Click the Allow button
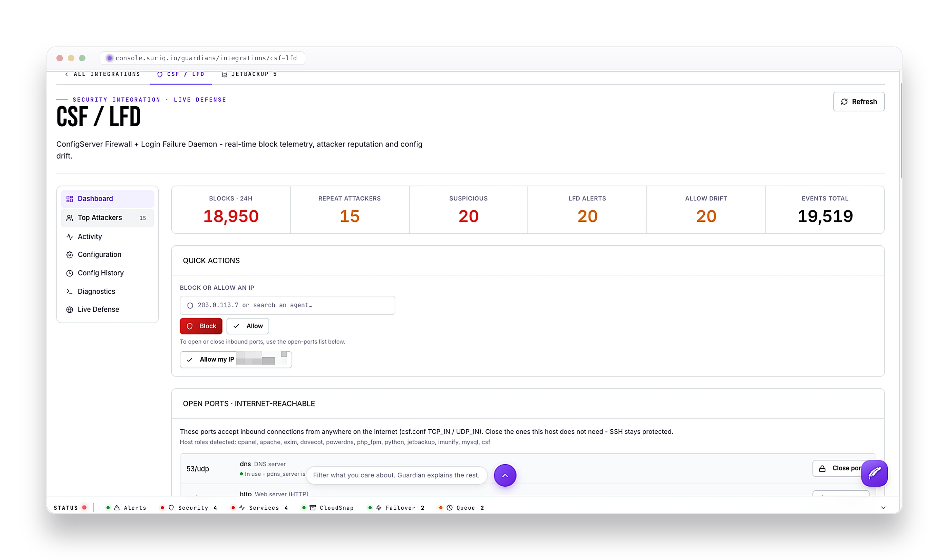Screen dimensions: 949x560 (x=248, y=326)
